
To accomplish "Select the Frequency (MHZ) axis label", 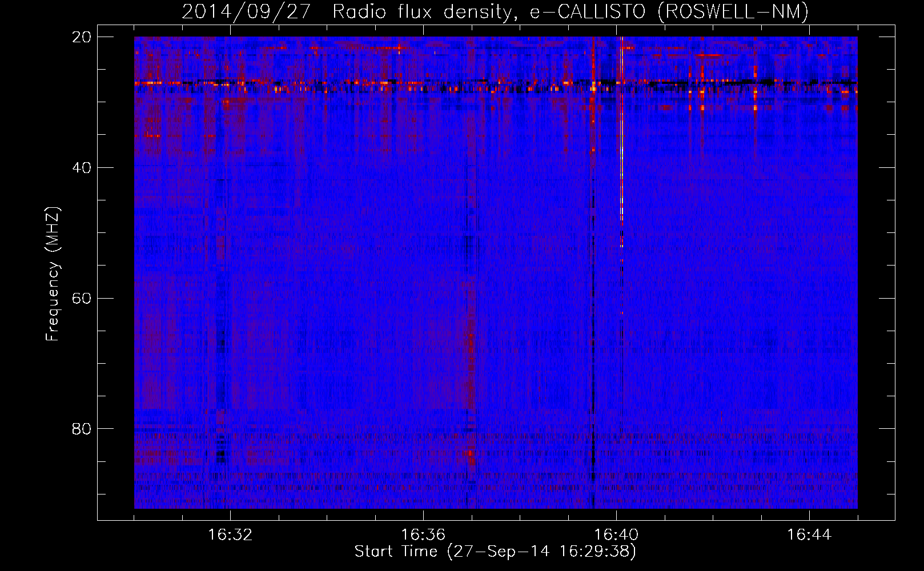I will coord(53,274).
